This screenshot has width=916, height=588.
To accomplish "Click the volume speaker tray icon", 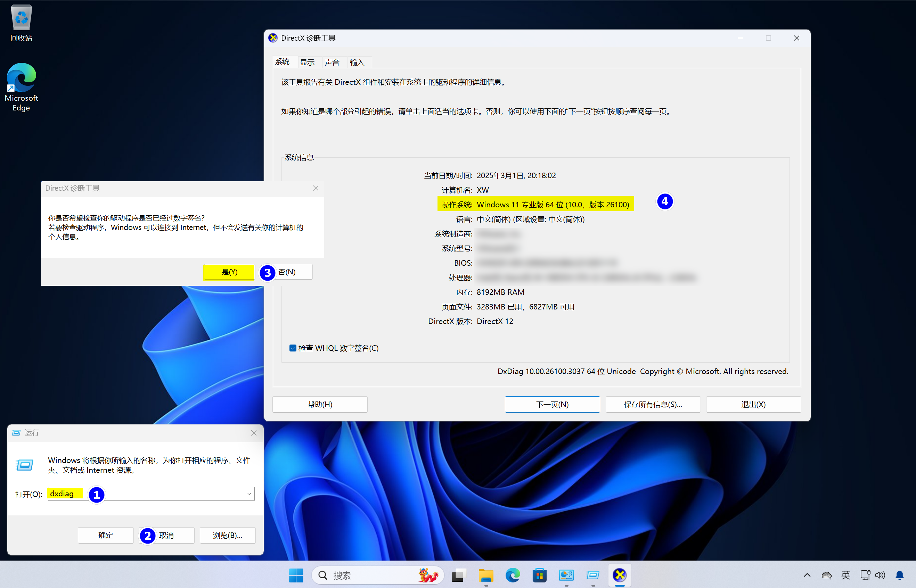I will point(880,575).
